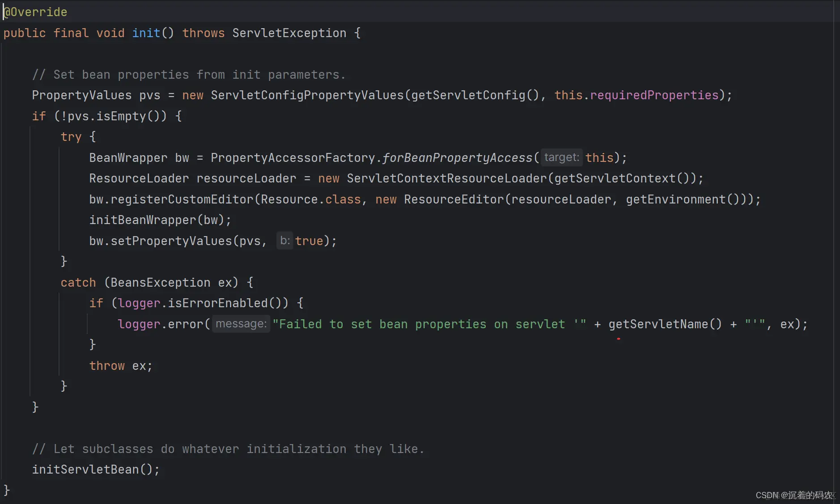Click the resourceLoader variable declaration
The width and height of the screenshot is (840, 504).
click(x=246, y=178)
